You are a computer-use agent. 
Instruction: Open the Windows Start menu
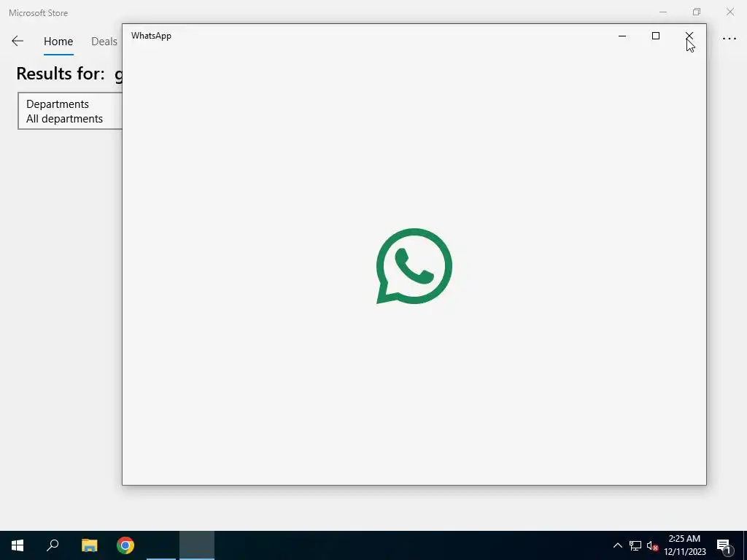point(18,545)
